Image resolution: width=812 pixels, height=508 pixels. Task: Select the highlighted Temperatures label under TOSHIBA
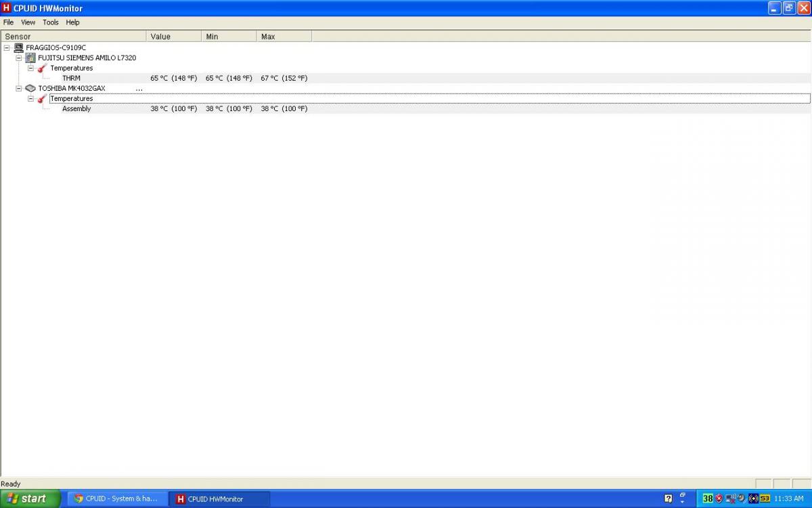72,98
